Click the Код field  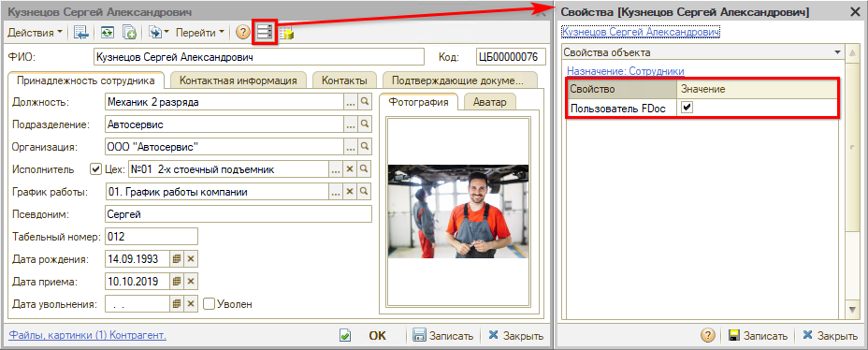point(511,56)
